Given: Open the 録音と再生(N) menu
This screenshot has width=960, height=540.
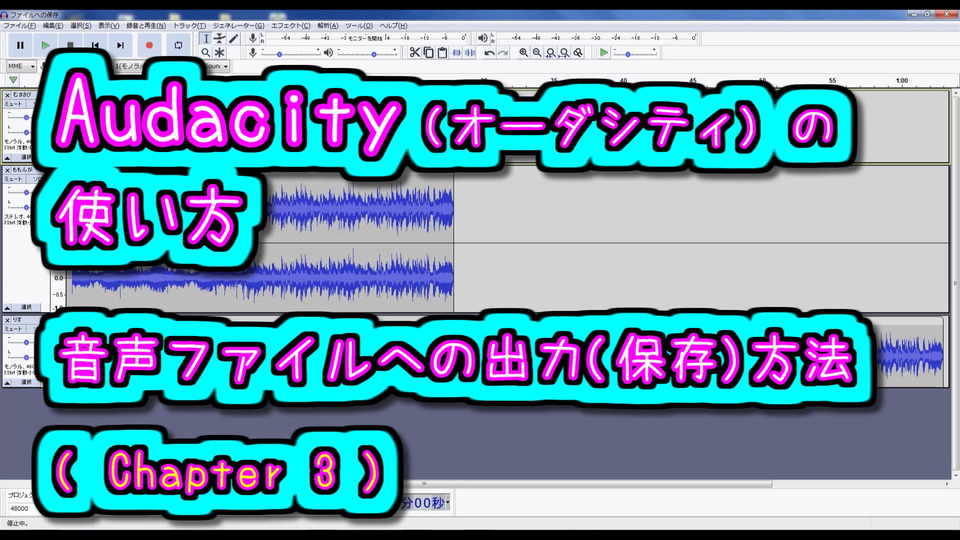Looking at the screenshot, I should (146, 26).
